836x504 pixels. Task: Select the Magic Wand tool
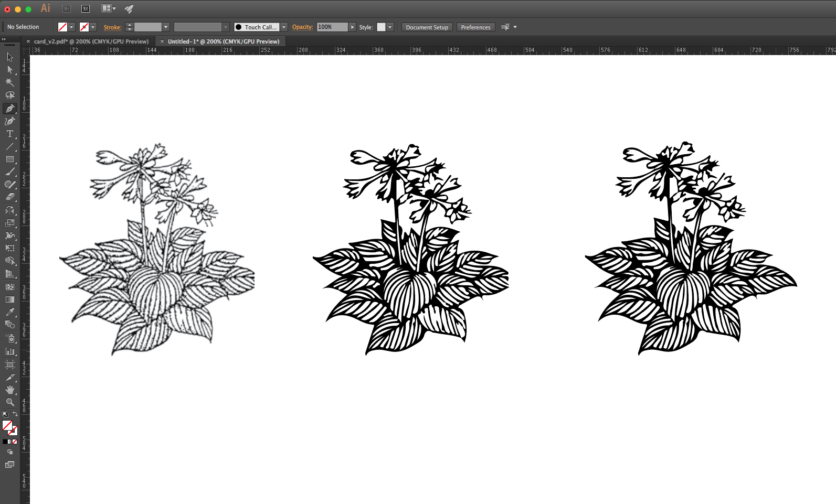coord(10,82)
